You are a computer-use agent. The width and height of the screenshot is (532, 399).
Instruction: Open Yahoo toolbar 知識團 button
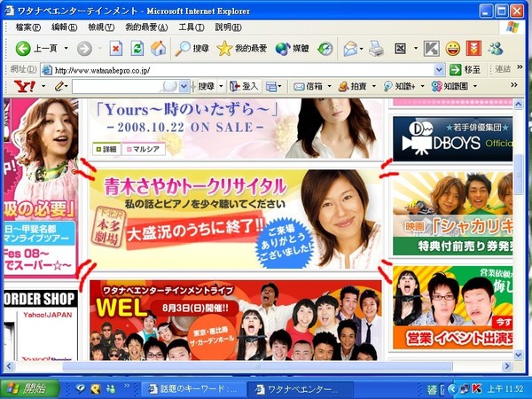[450, 87]
